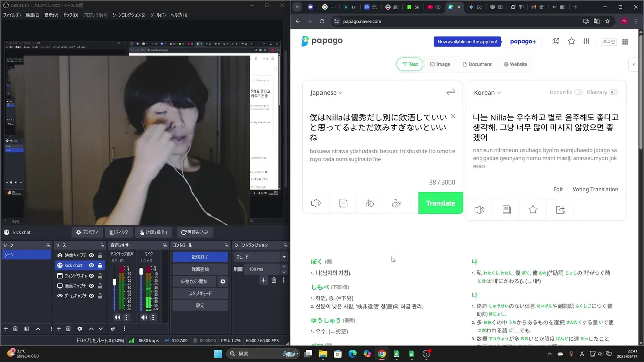Open Papago header favorites star
Image resolution: width=644 pixels, height=362 pixels.
pos(572,41)
